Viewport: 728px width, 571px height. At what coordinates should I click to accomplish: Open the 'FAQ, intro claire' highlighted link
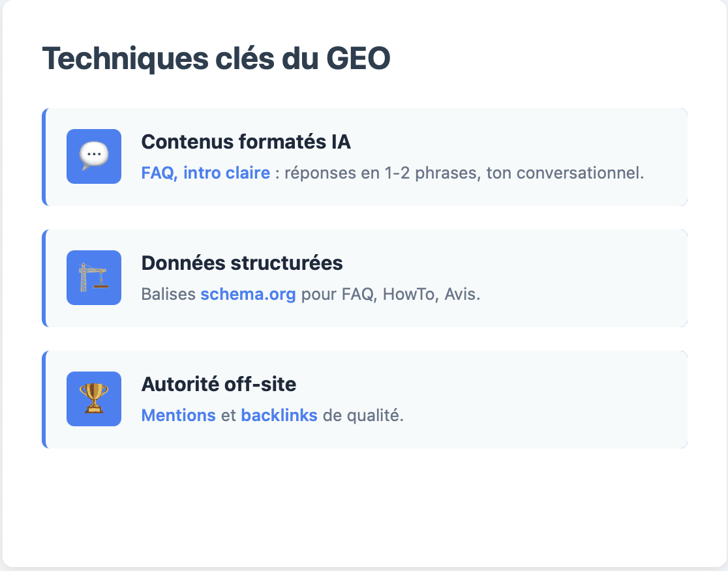click(x=205, y=173)
